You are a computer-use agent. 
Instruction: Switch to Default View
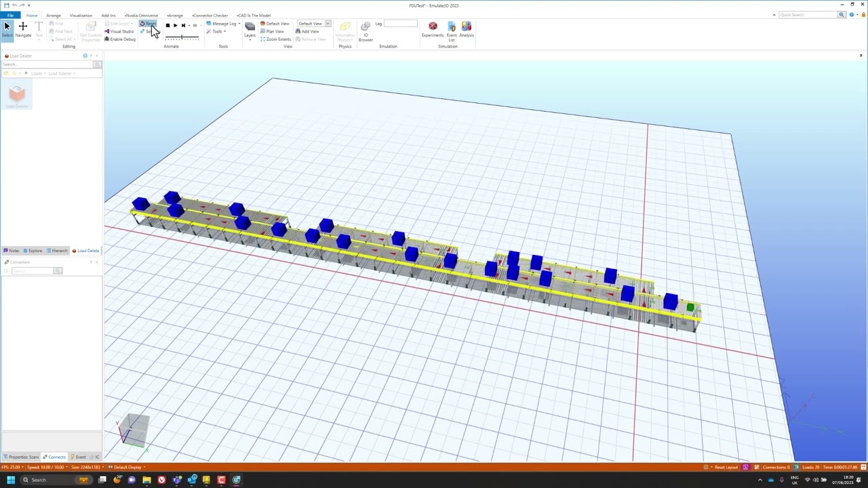[275, 24]
